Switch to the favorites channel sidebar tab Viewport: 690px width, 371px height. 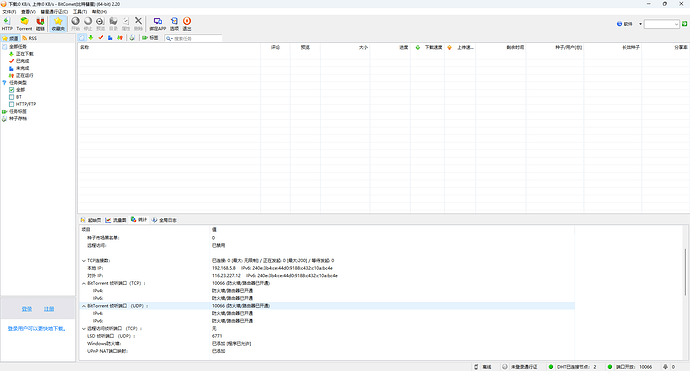pyautogui.click(x=10, y=38)
